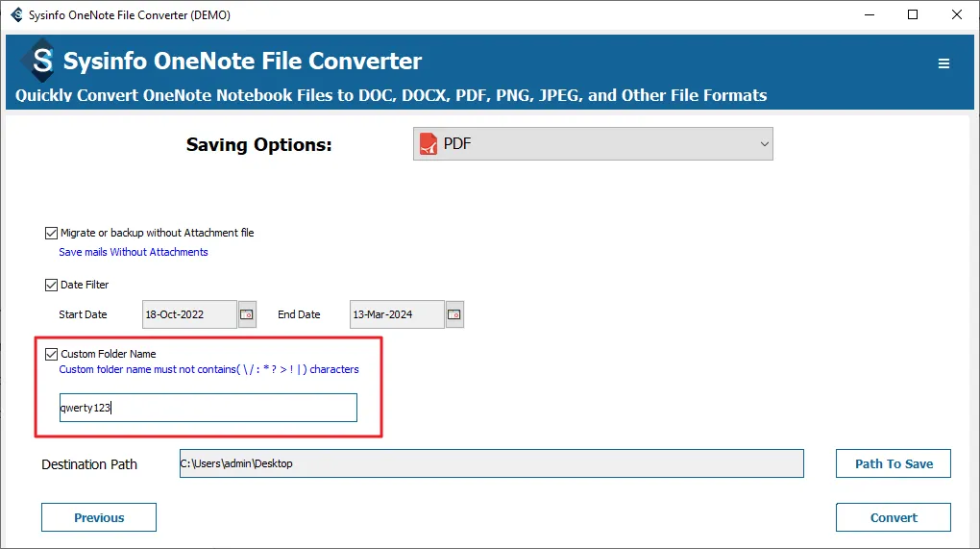Click the Destination Path field
The image size is (980, 549).
click(491, 463)
